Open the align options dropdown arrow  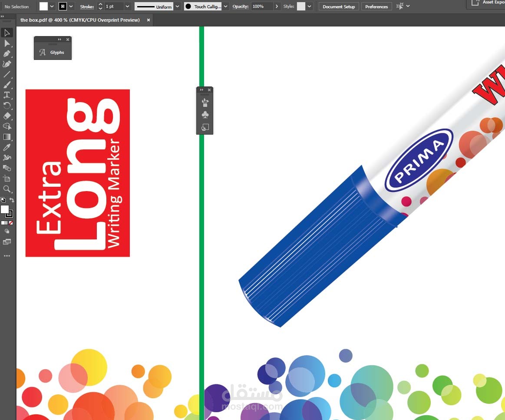(x=408, y=6)
